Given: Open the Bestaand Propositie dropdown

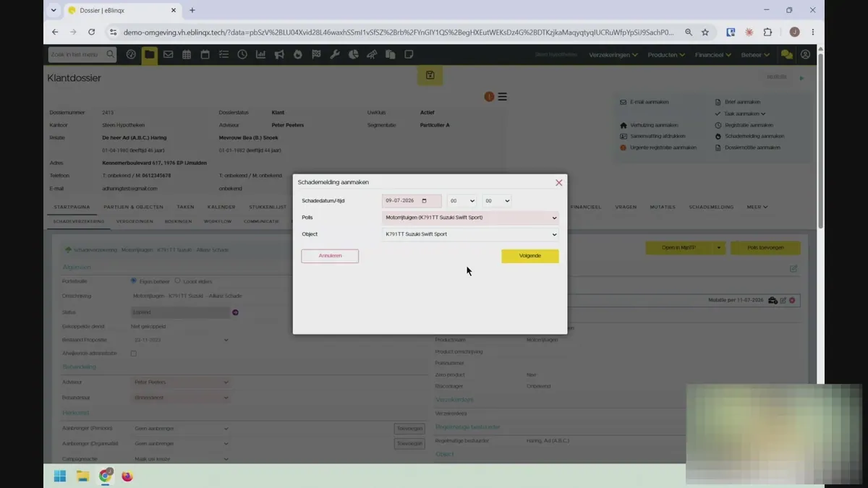Looking at the screenshot, I should 181,340.
